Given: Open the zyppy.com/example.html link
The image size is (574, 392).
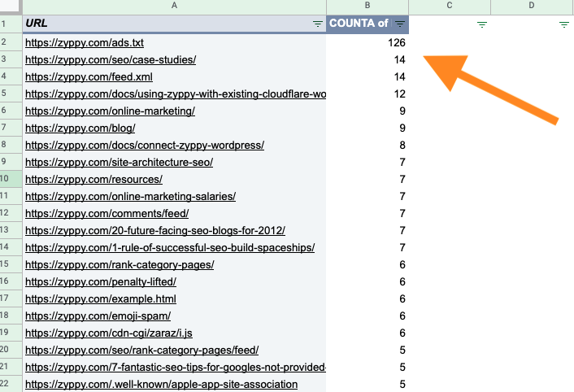Looking at the screenshot, I should (101, 299).
